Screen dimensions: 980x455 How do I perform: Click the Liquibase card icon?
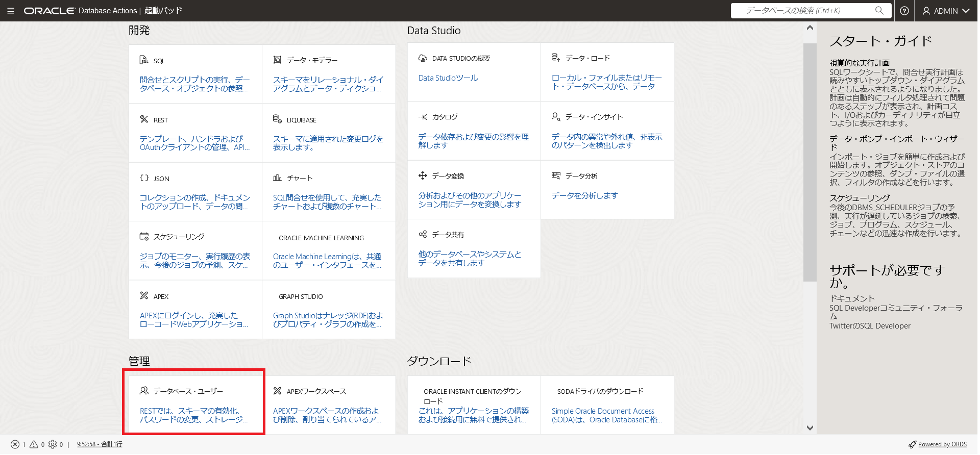[277, 119]
